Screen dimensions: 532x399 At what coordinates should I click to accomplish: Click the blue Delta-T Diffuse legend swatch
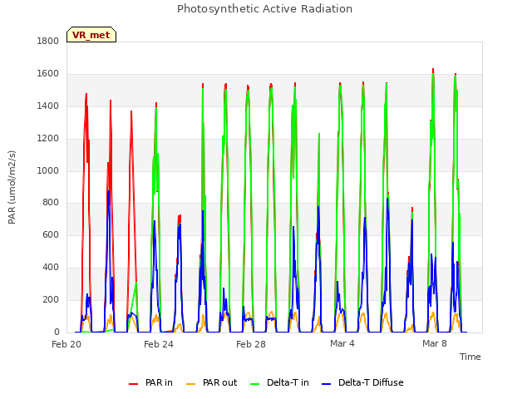click(326, 384)
